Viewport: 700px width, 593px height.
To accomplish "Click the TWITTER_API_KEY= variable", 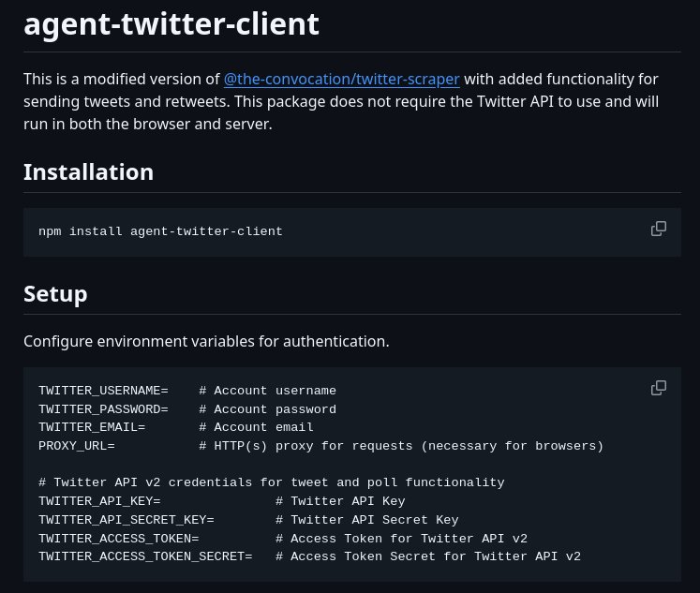I will [x=99, y=501].
